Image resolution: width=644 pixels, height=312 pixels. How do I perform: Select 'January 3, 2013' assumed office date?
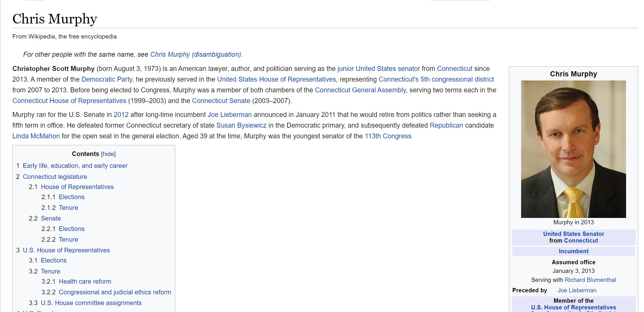573,271
